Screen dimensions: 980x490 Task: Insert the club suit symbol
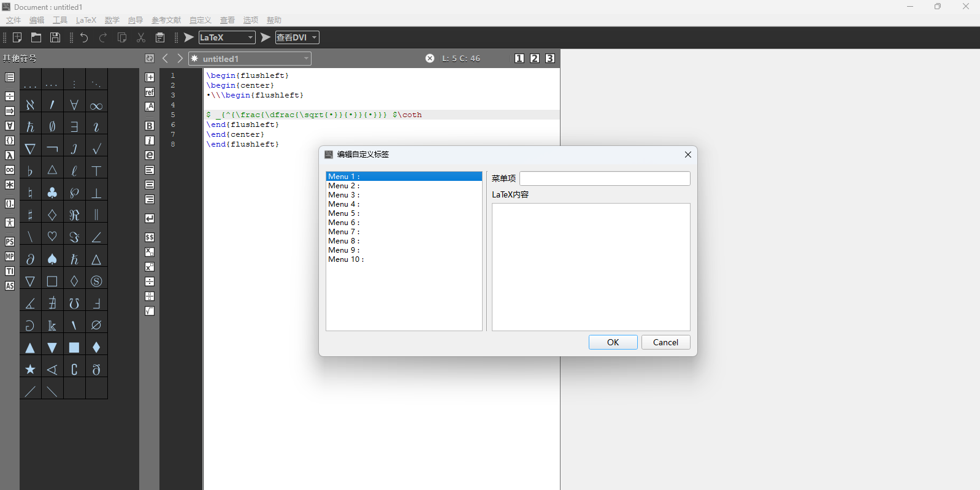pyautogui.click(x=52, y=193)
